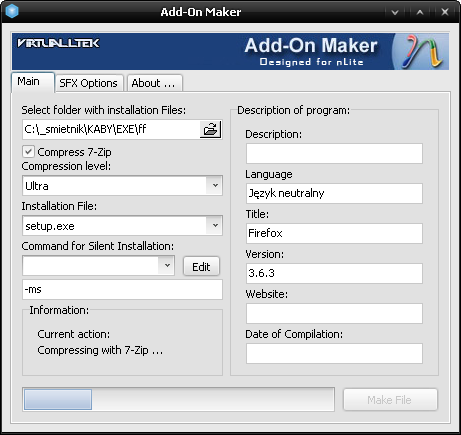461x435 pixels.
Task: Expand the Installation File setup.exe dropdown
Action: tap(215, 225)
